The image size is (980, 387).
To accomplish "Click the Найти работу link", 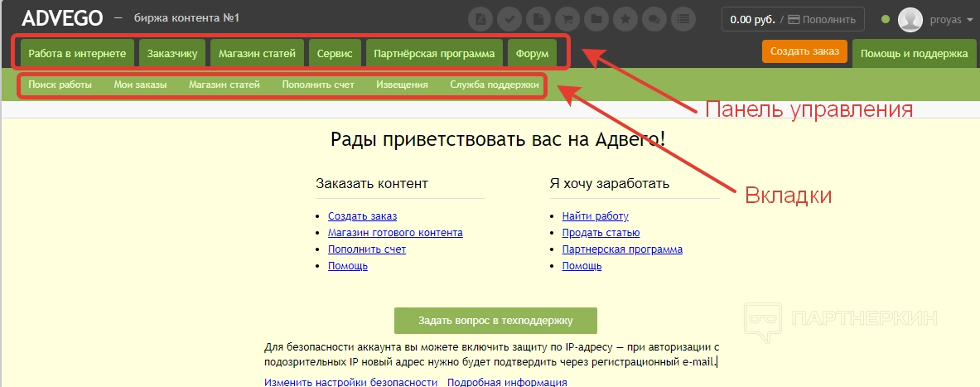I will [x=596, y=216].
